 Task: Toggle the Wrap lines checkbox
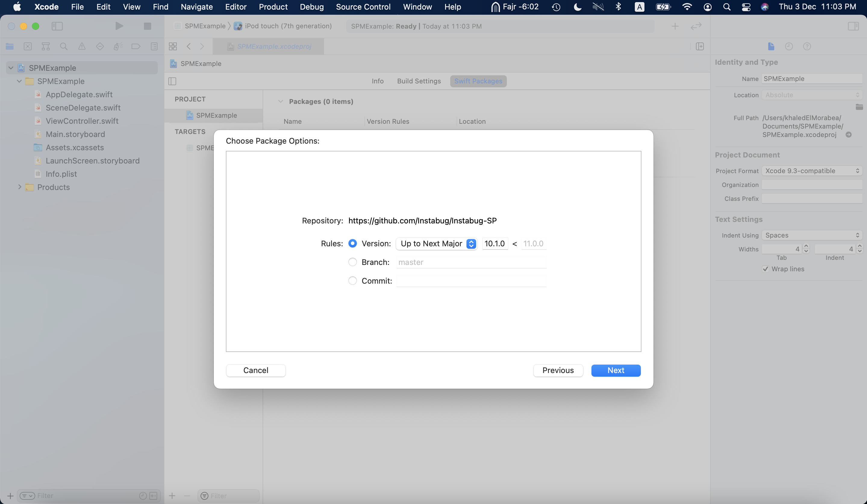(766, 269)
